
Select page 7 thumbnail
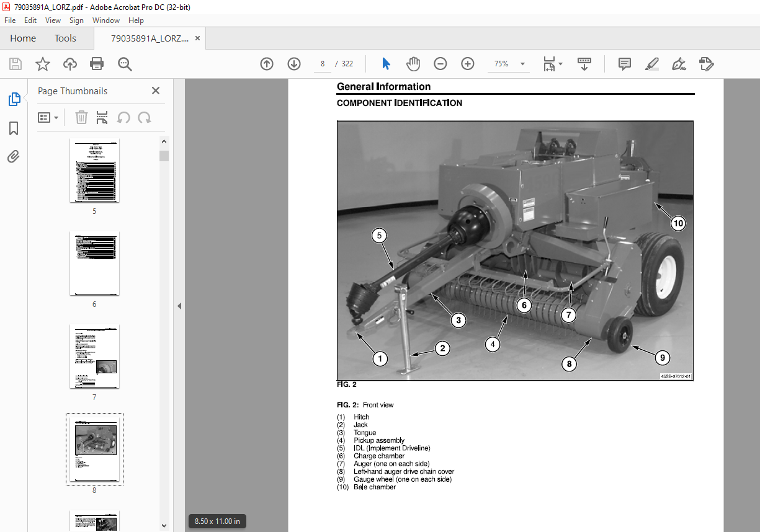pos(94,357)
